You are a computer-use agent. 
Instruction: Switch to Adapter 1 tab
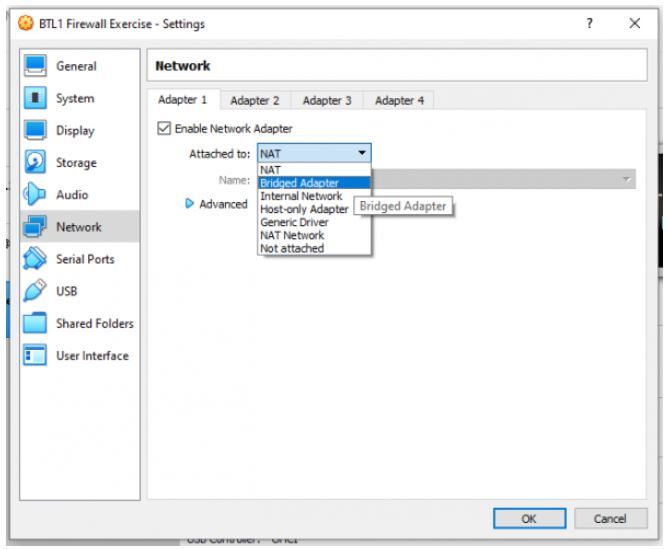(x=183, y=100)
